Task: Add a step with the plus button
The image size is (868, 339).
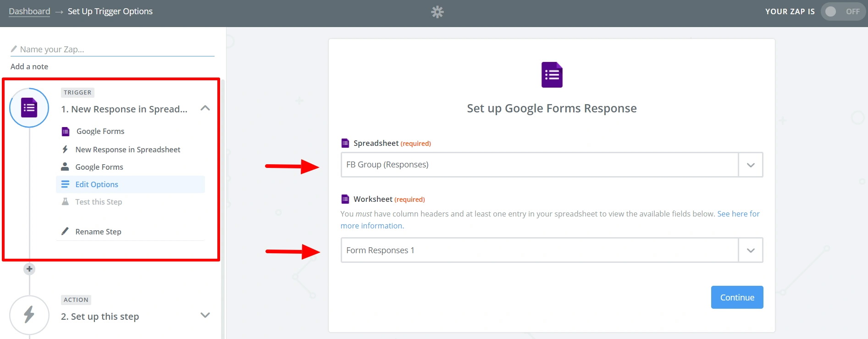Action: point(29,269)
